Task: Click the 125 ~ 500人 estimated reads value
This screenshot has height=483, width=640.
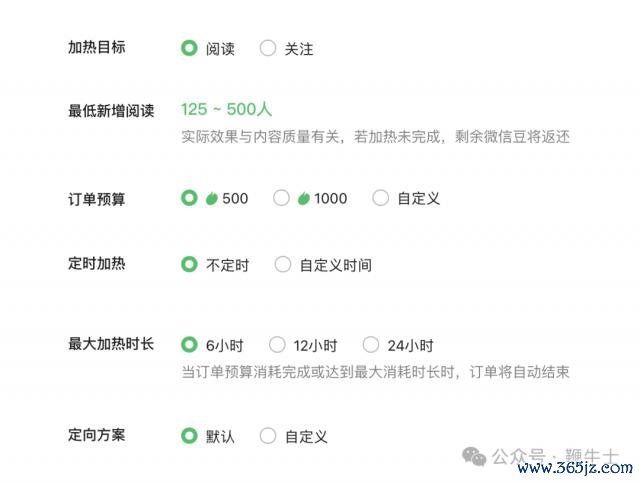Action: tap(227, 109)
